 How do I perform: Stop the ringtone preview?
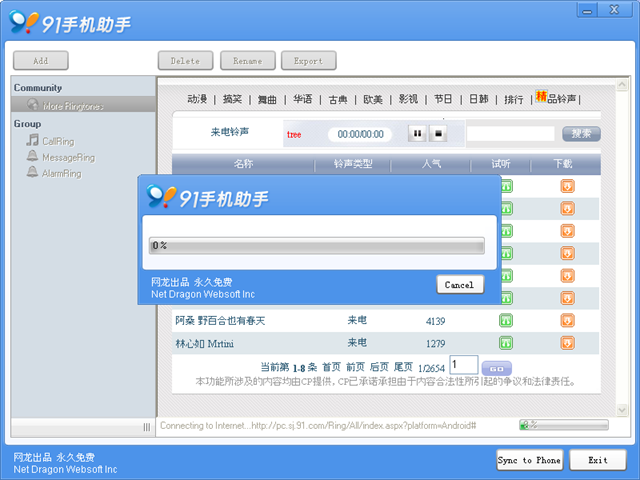[438, 133]
